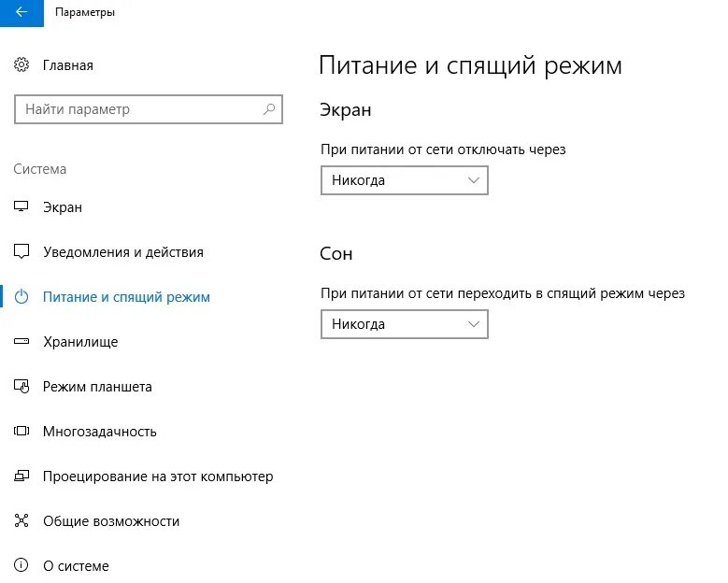Open the sleep mode time dropdown
Viewport: 728px width, 583px height.
click(x=404, y=324)
